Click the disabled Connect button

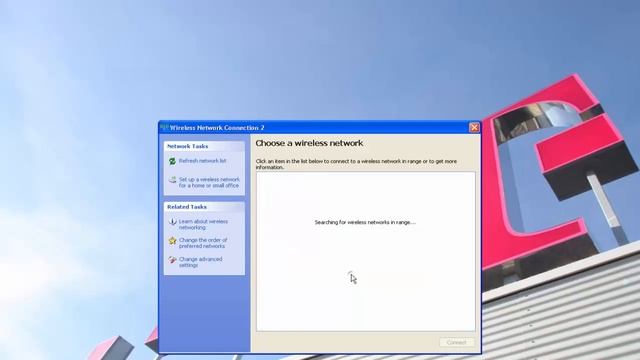click(457, 342)
